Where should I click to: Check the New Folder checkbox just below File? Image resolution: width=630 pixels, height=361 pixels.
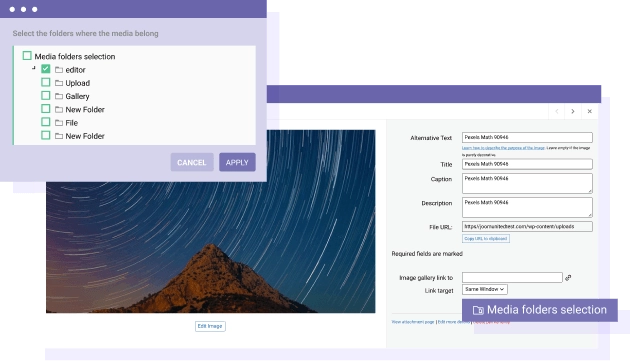pos(45,135)
